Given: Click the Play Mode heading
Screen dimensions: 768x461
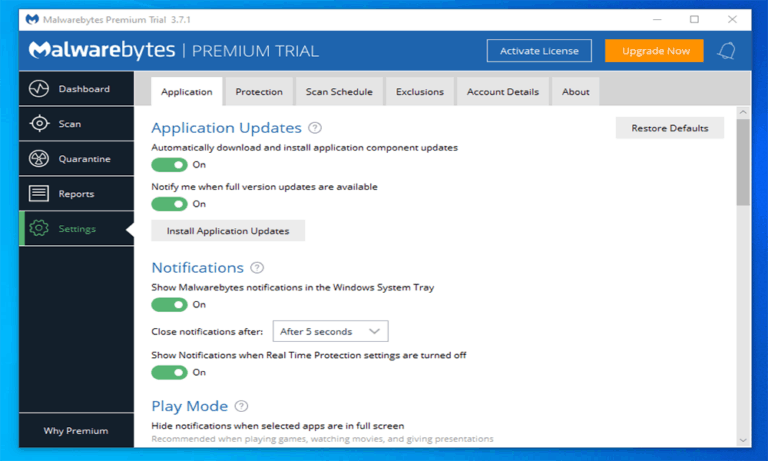Looking at the screenshot, I should click(190, 406).
